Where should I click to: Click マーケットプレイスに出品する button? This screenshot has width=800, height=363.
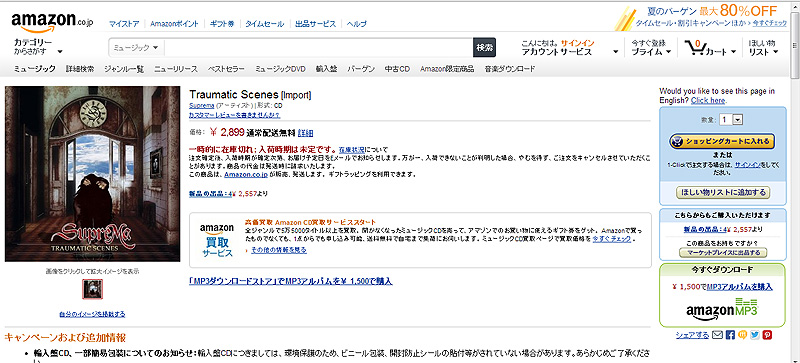pyautogui.click(x=722, y=253)
